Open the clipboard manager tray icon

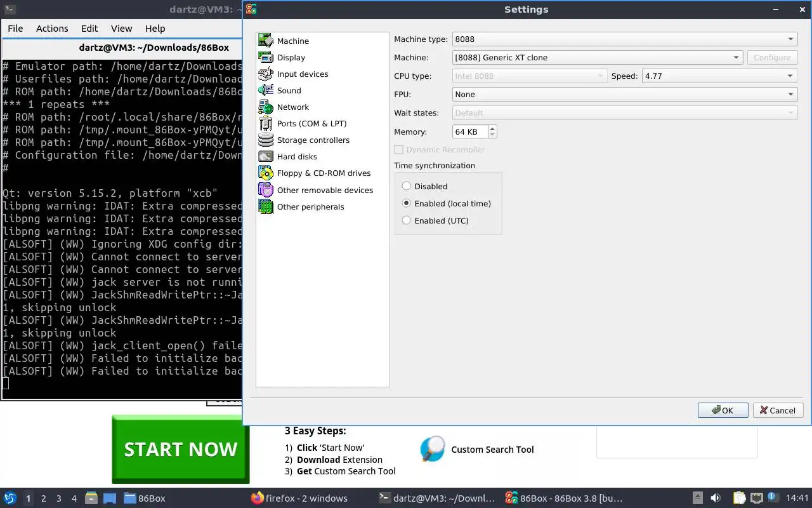(739, 498)
